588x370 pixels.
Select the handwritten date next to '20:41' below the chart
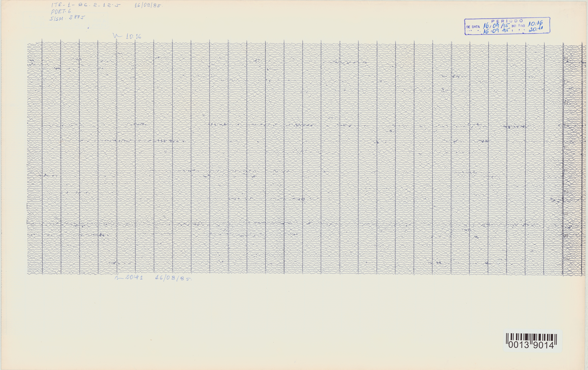(174, 278)
